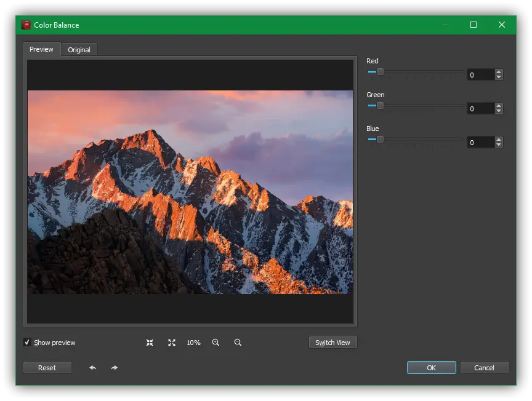Screen dimensions: 532x401
Task: Decrease the Green value with down arrow
Action: point(499,111)
